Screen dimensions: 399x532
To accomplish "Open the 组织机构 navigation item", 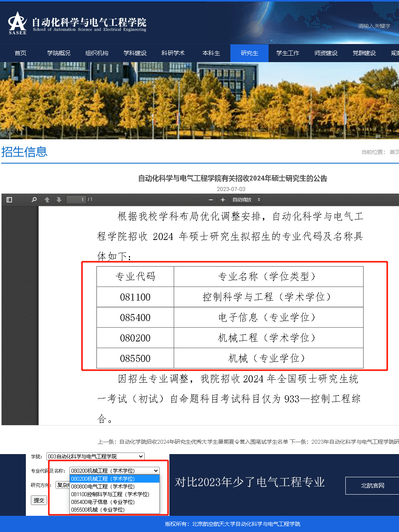I will point(97,53).
